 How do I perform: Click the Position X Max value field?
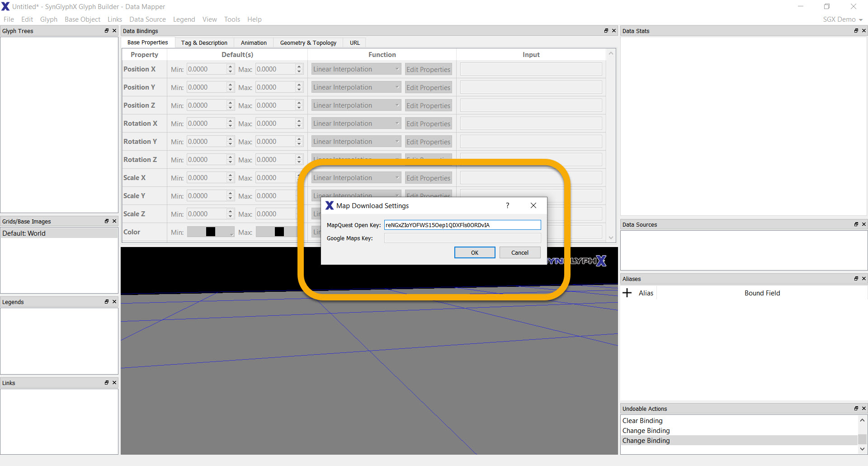(x=275, y=69)
